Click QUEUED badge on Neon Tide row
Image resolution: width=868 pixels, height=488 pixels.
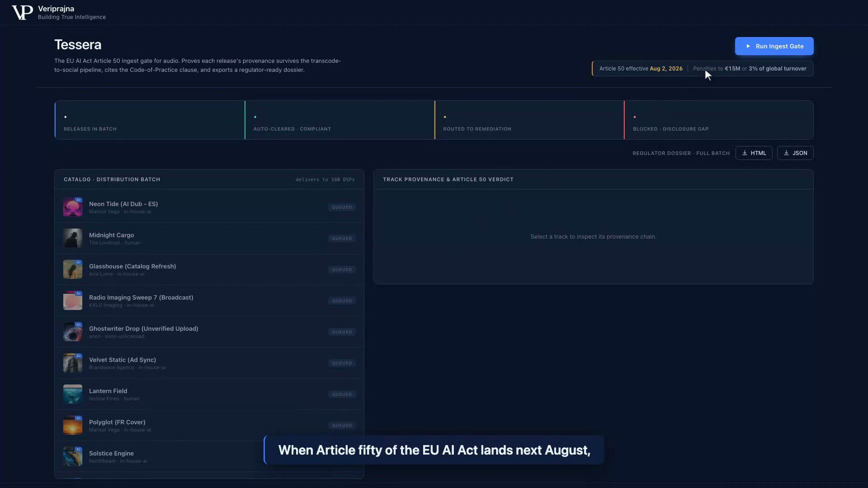click(342, 207)
